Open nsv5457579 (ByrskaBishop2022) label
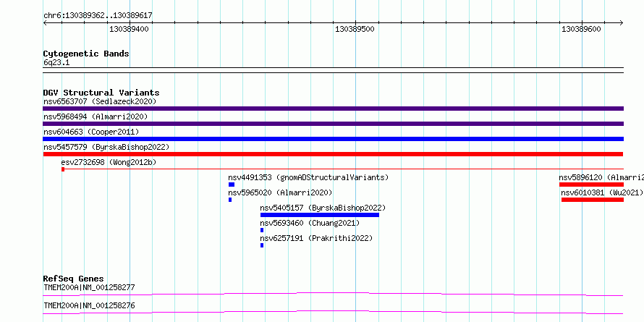 (x=106, y=147)
